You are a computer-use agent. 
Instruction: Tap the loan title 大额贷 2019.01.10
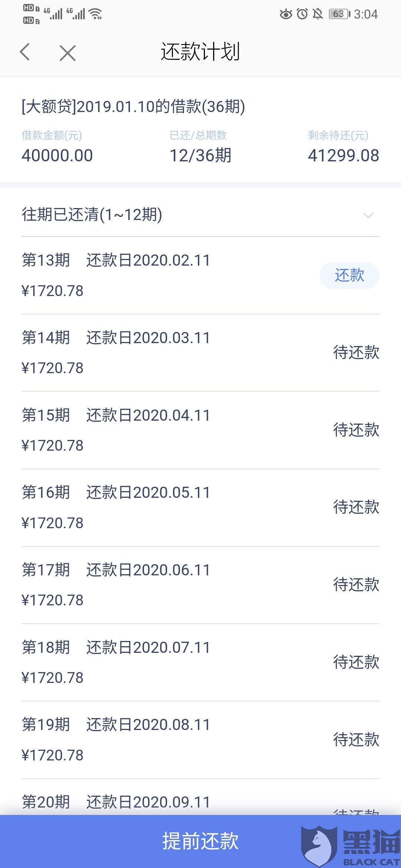133,107
